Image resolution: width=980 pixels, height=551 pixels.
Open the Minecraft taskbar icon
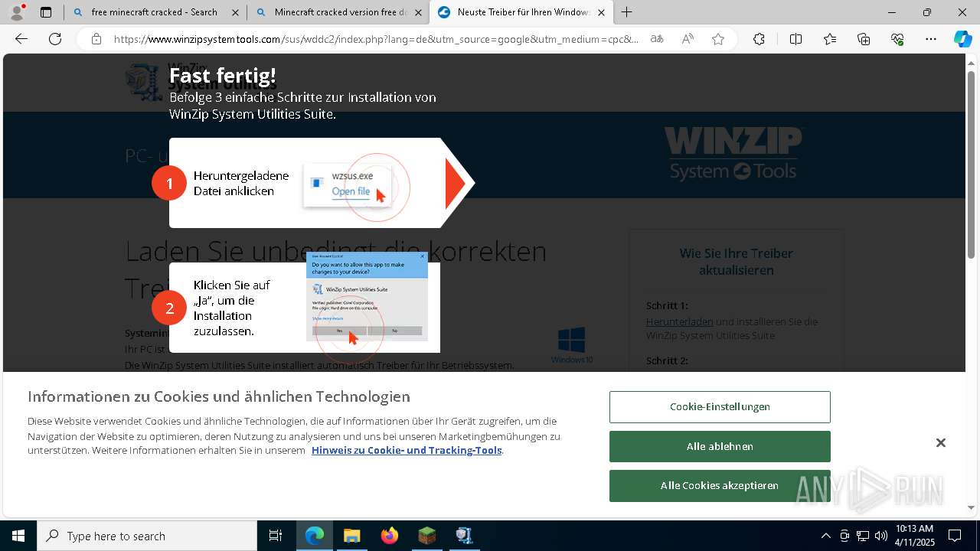tap(426, 536)
